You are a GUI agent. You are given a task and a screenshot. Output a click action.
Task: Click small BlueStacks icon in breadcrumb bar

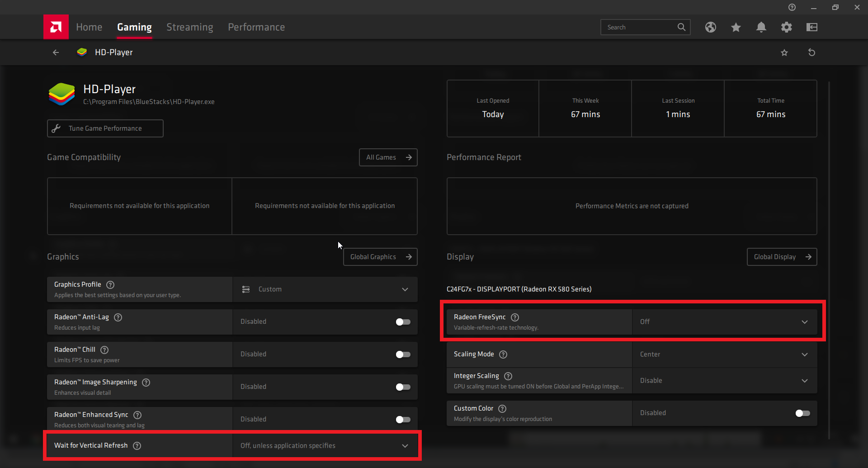82,52
